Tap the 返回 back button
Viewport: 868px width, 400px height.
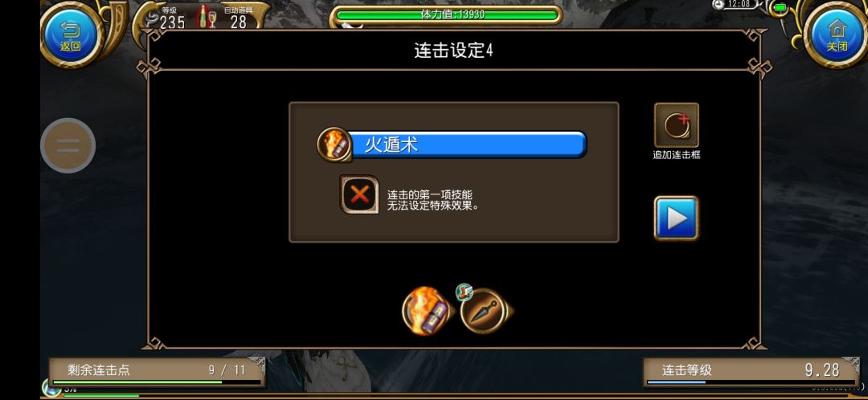click(x=71, y=35)
